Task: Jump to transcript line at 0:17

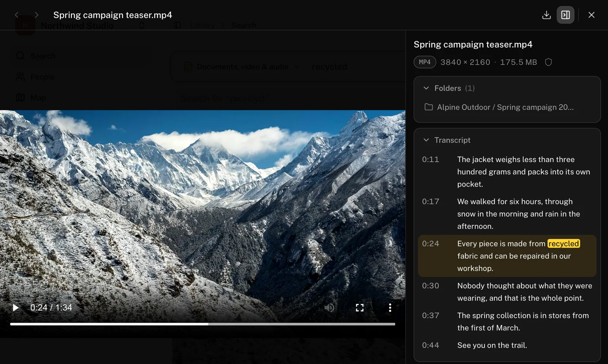Action: 507,214
